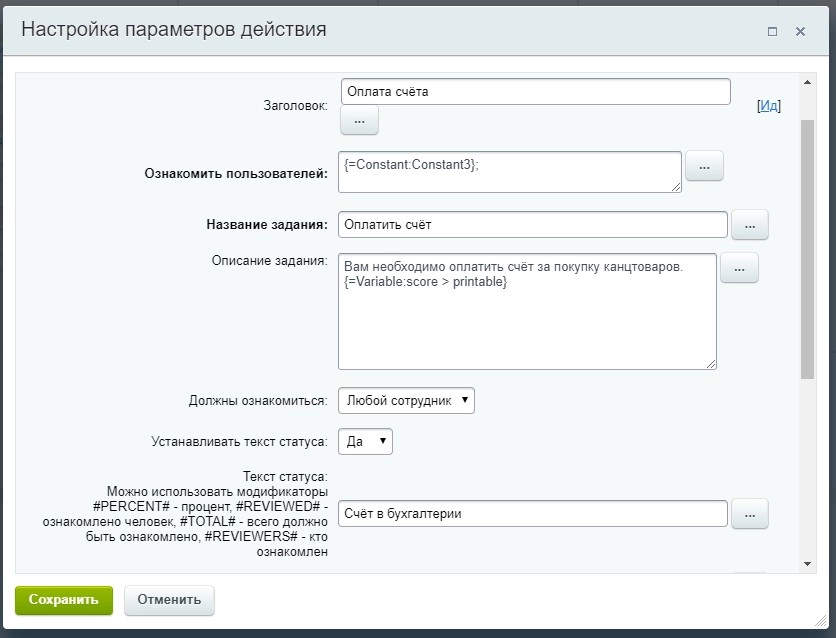Screen dimensions: 836x638
Task: Click the restore window icon in titlebar
Action: pyautogui.click(x=771, y=31)
